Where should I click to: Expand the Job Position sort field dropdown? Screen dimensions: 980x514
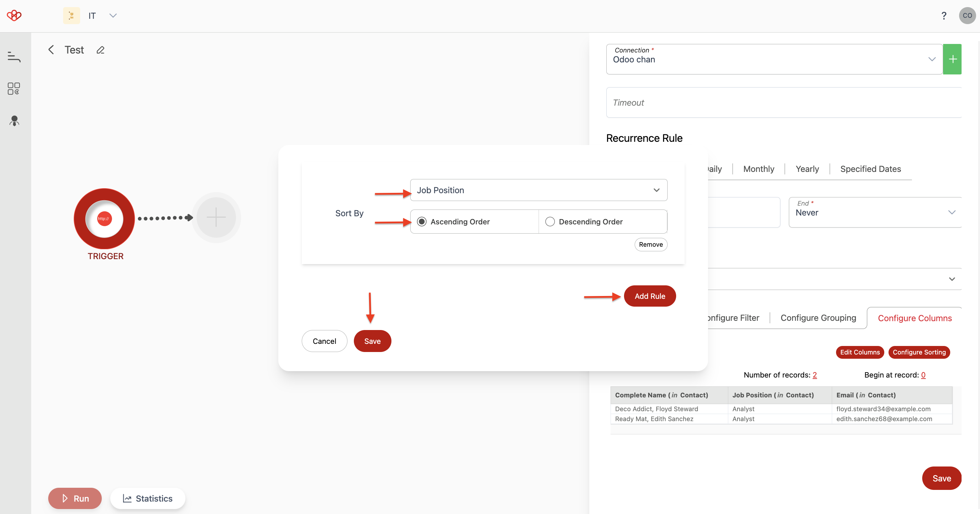[657, 190]
